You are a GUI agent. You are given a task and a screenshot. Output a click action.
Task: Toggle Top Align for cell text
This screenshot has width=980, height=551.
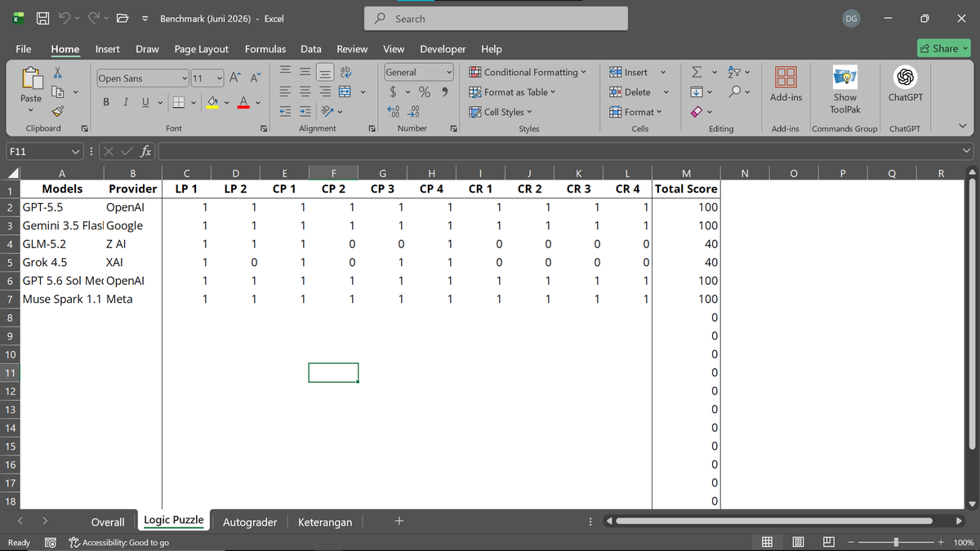[286, 72]
